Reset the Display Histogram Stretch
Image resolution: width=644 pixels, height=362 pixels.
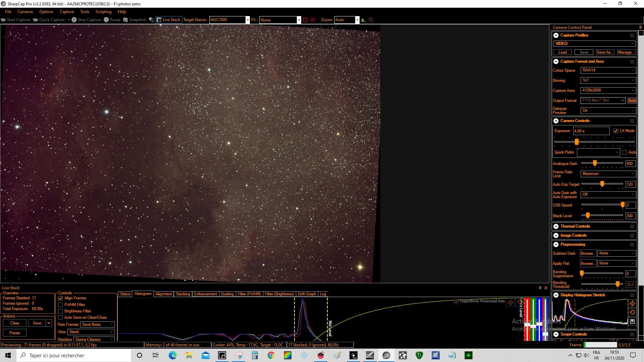click(632, 312)
